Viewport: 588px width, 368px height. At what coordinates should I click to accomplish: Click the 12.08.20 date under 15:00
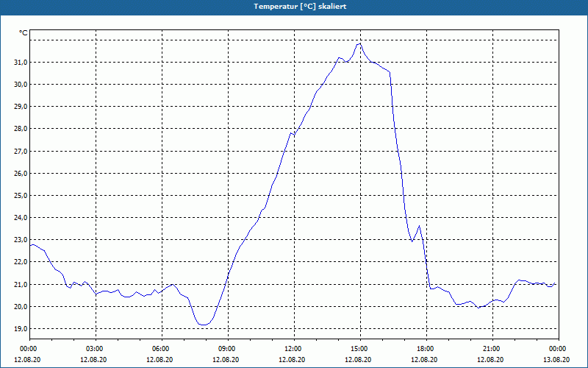coord(358,359)
